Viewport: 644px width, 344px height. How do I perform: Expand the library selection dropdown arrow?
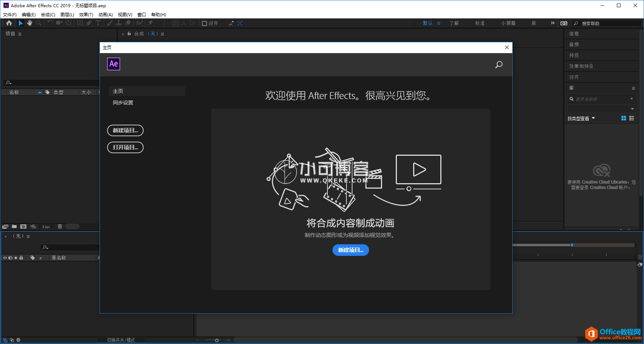tap(632, 109)
